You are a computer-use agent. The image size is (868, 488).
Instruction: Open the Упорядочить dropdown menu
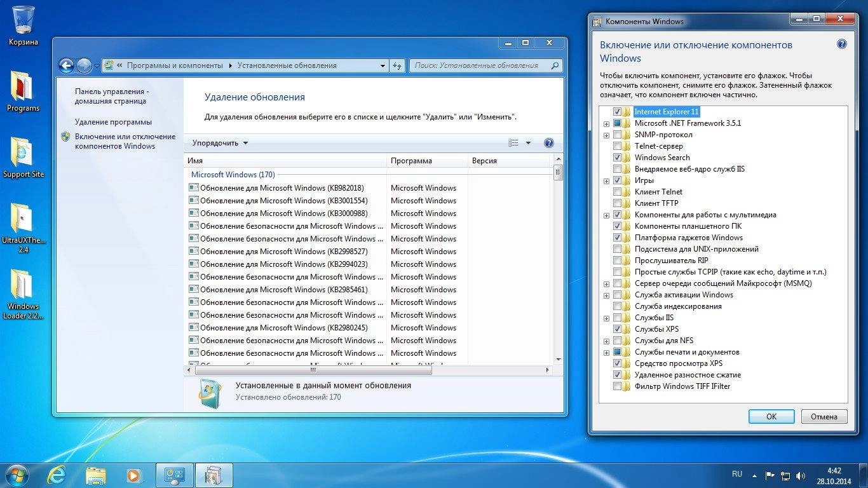click(x=220, y=143)
